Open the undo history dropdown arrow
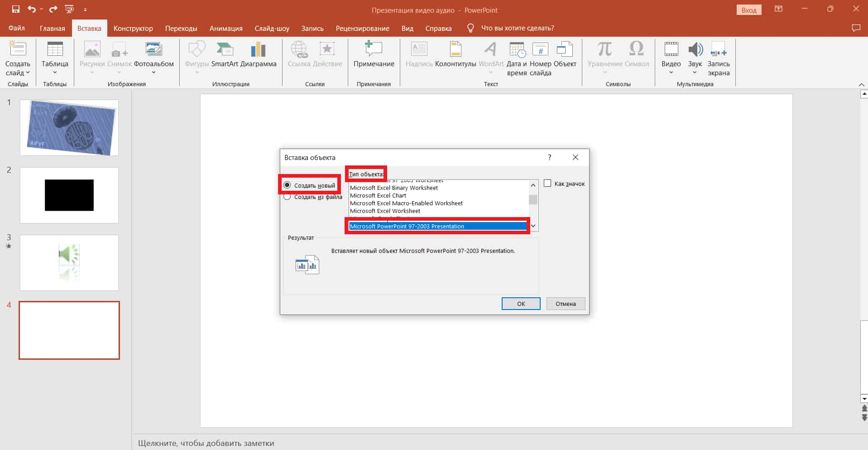The width and height of the screenshot is (868, 450). 41,9
